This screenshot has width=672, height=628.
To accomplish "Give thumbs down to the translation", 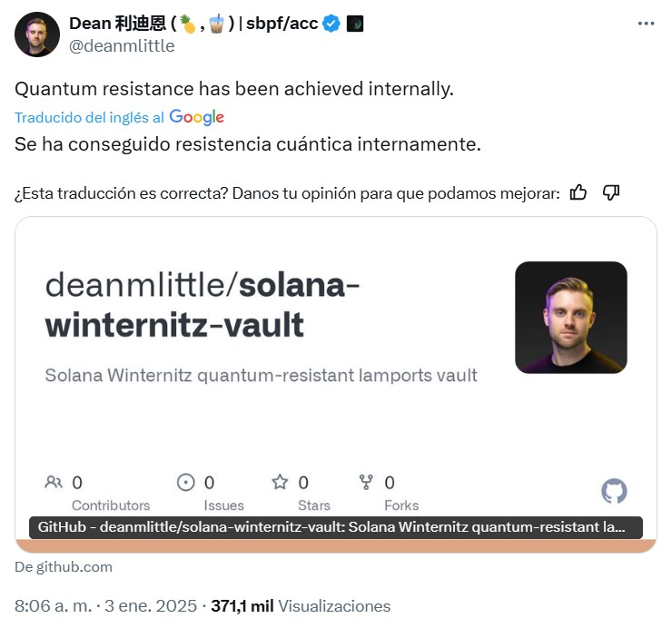I will [611, 192].
